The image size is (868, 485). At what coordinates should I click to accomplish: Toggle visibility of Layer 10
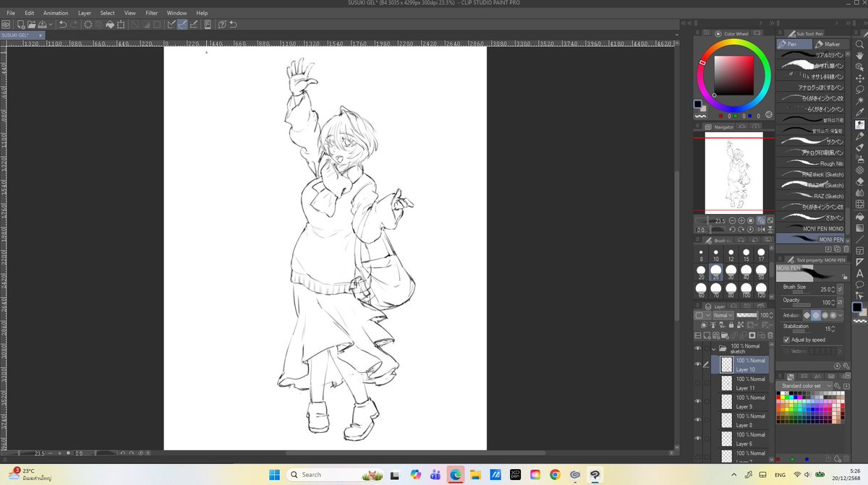[698, 364]
